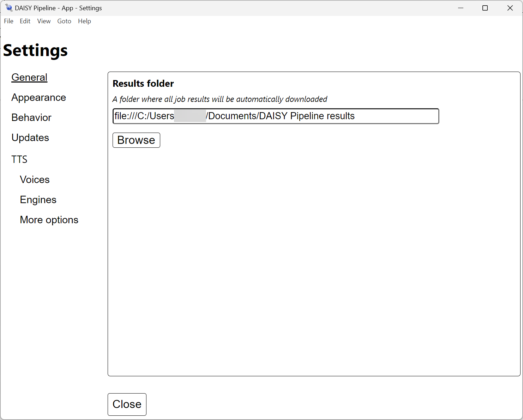Screen dimensions: 523x420
Task: Show the TTS Engines settings
Action: (38, 200)
